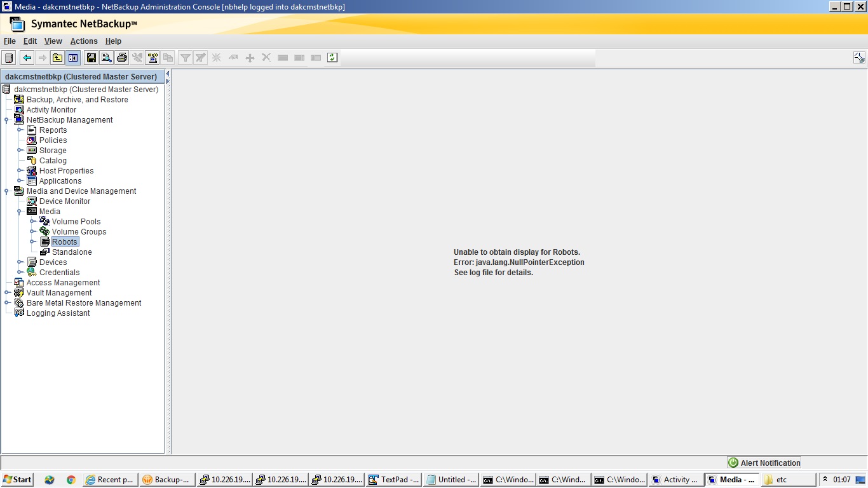Click the up one level folder icon
The image size is (868, 488).
tap(58, 58)
